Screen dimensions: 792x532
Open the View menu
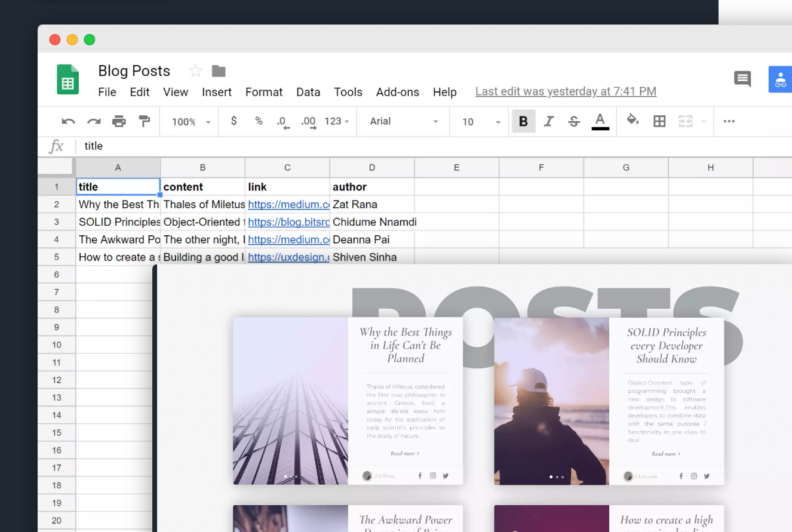tap(176, 92)
